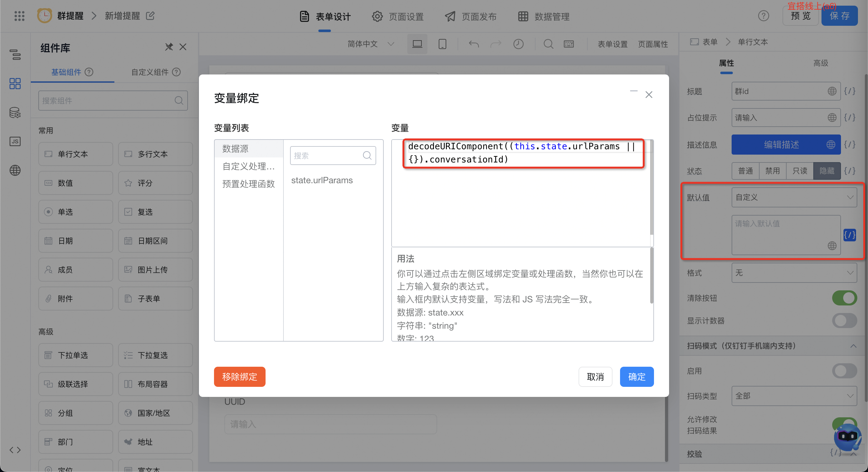
Task: Close the component library panel
Action: [183, 47]
